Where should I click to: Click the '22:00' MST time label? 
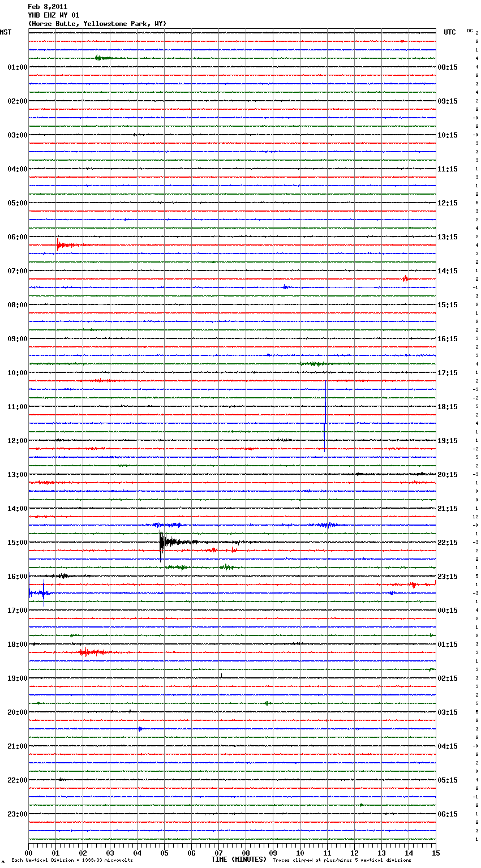17,780
